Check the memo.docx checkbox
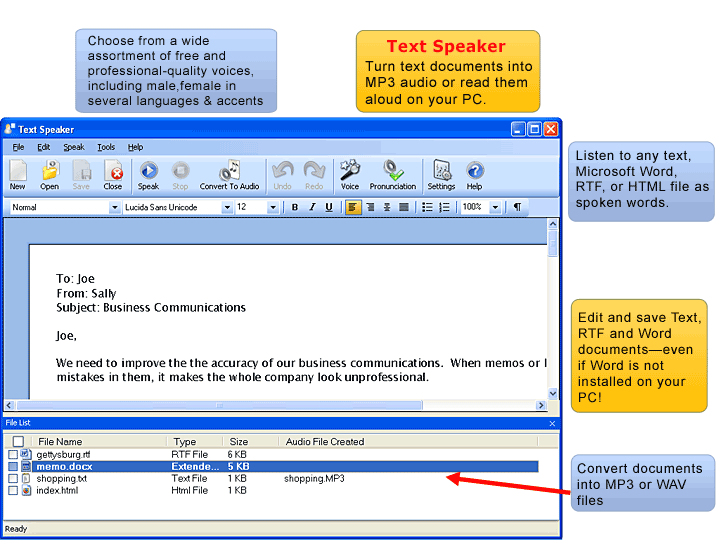Viewport: 720px width, 540px height. pos(13,467)
